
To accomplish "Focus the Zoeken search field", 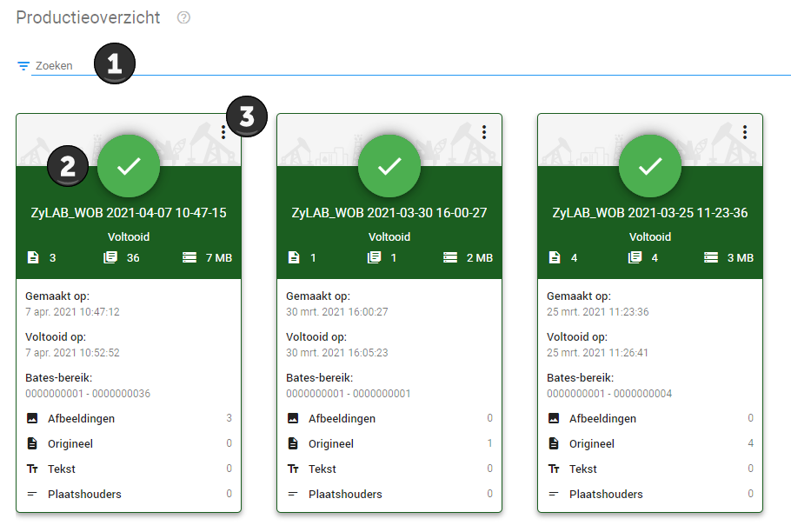I will pyautogui.click(x=411, y=66).
